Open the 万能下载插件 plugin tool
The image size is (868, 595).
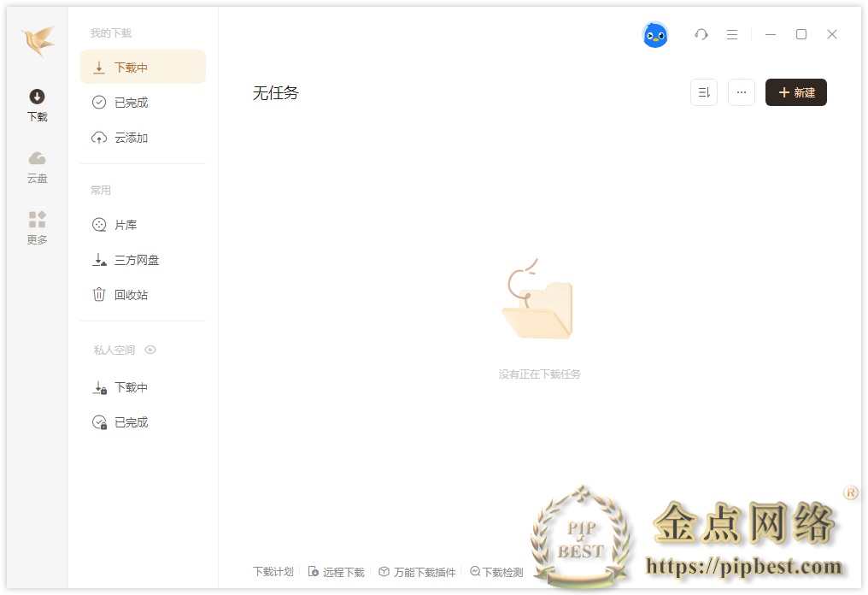pyautogui.click(x=416, y=572)
